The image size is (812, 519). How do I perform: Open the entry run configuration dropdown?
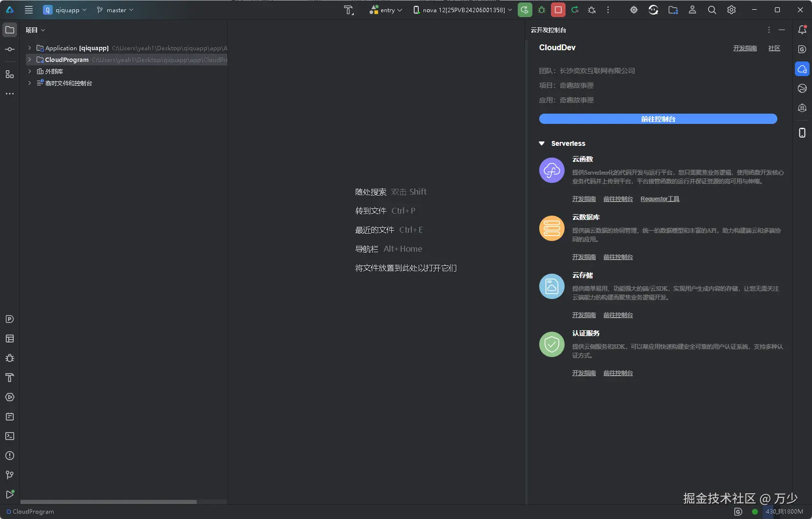click(x=386, y=10)
